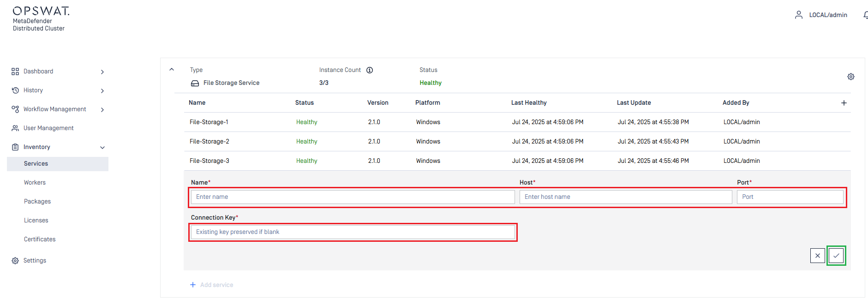
Task: Open the Licenses page
Action: tap(36, 221)
